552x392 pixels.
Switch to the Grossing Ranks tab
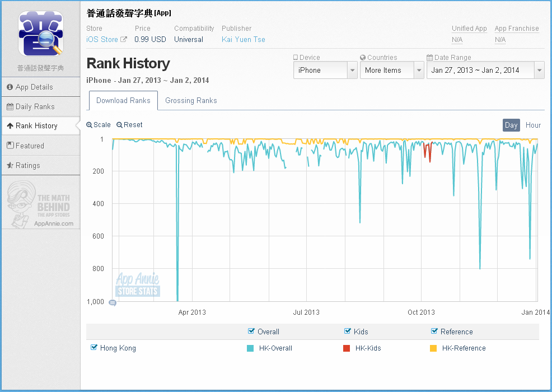(x=191, y=101)
